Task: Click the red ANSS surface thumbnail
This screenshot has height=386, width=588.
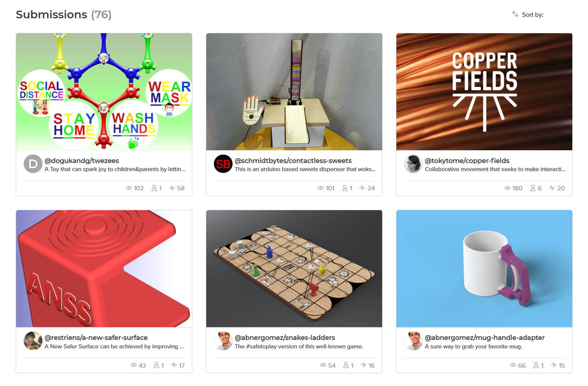Action: [x=104, y=269]
